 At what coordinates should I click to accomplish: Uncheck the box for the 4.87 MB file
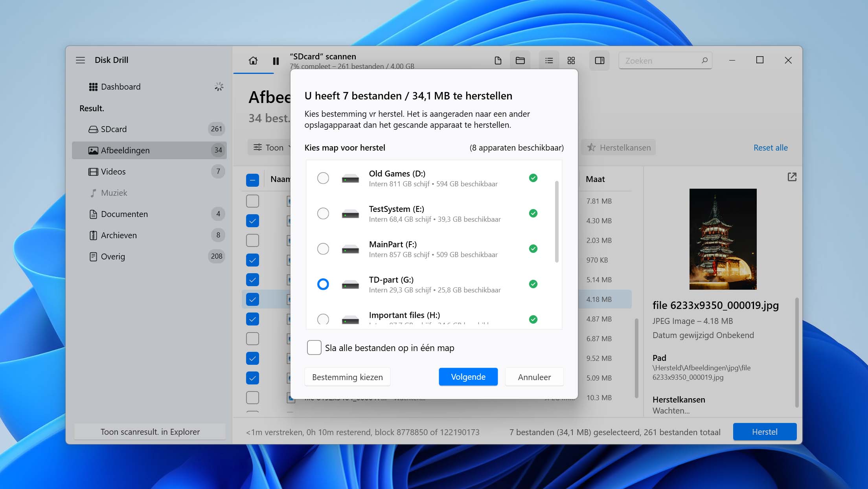tap(252, 319)
